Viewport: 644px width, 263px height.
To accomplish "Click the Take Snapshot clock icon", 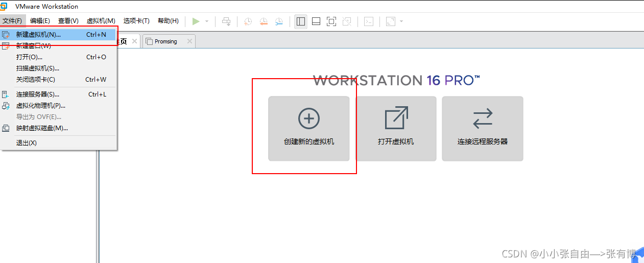I will [248, 21].
